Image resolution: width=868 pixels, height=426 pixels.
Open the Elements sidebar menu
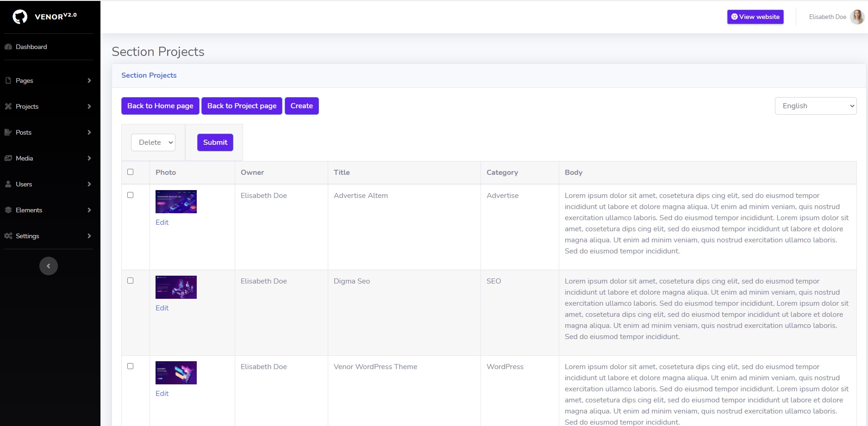coord(29,210)
